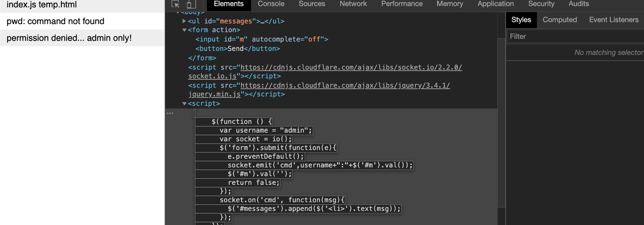644x225 pixels.
Task: Click the 'index.js temp.html' message
Action: 82,5
